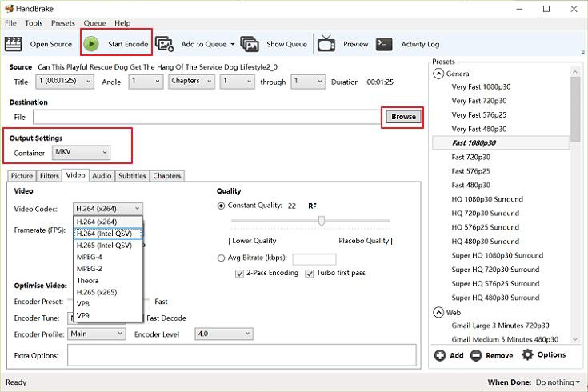The image size is (588, 392).
Task: Click the Preview television icon
Action: 326,44
